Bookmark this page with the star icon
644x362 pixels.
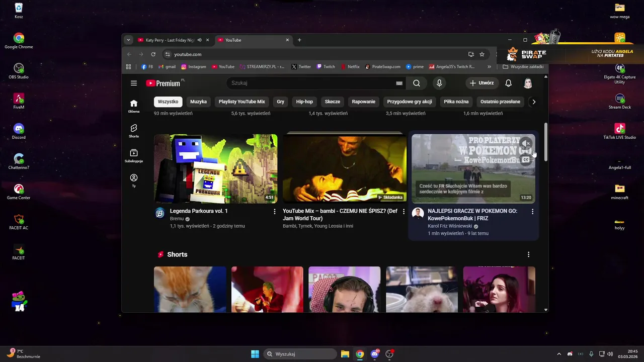coord(482,54)
